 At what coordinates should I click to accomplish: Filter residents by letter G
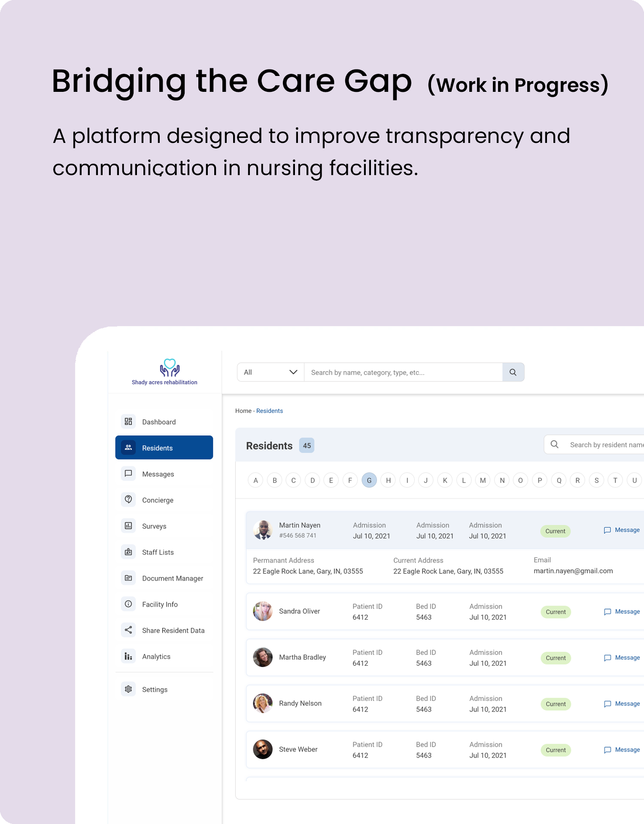(x=369, y=480)
